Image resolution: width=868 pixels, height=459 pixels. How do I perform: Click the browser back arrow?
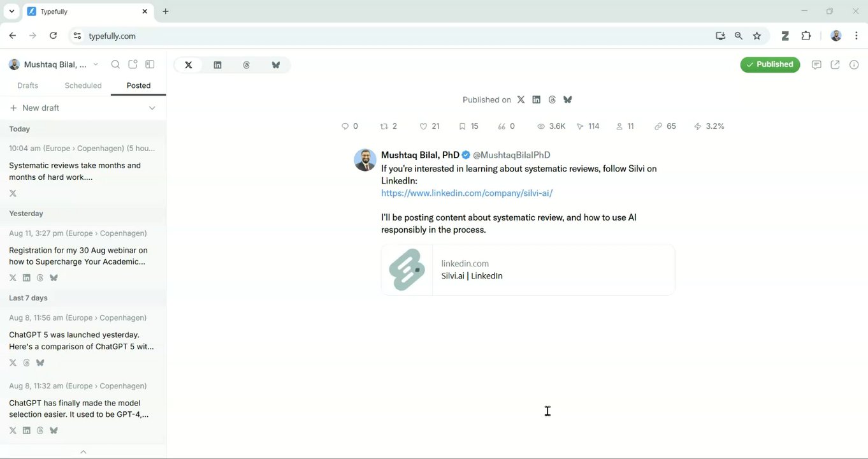[x=12, y=36]
